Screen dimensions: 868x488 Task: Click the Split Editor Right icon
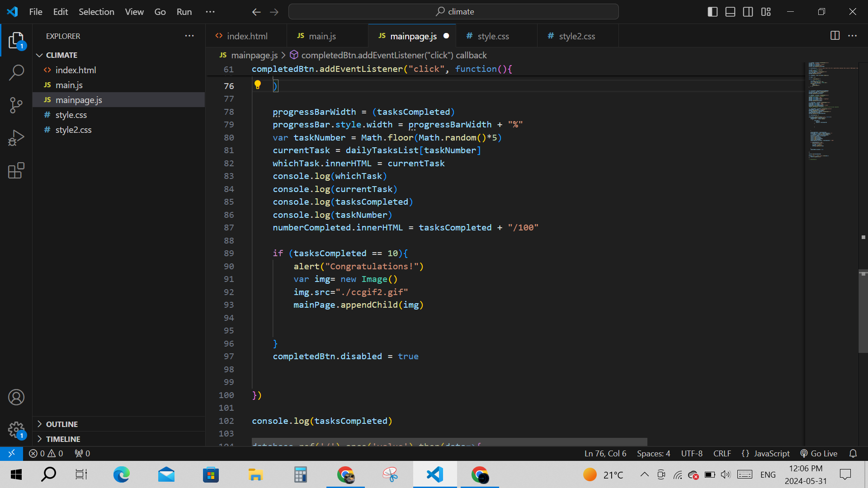point(835,36)
